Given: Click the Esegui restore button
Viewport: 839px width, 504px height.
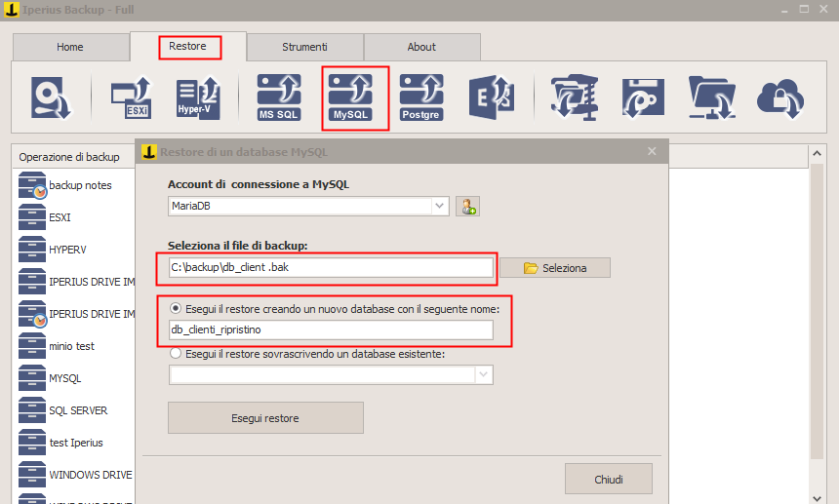Looking at the screenshot, I should tap(265, 418).
